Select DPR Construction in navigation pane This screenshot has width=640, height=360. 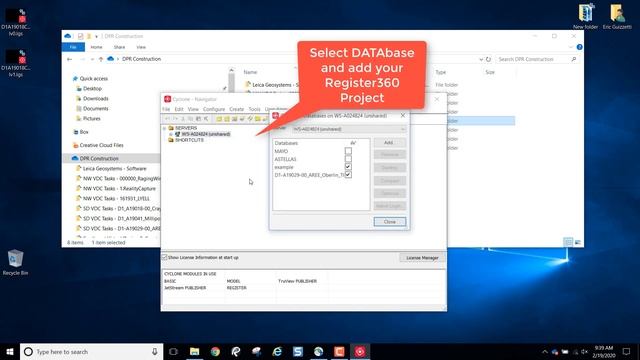tap(99, 158)
